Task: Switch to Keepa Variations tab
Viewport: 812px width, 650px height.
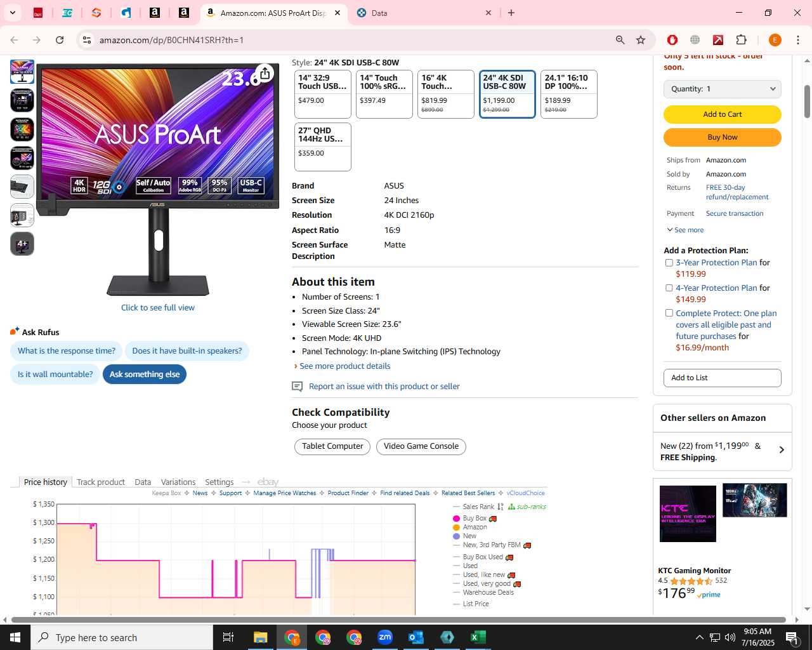Action: coord(178,482)
